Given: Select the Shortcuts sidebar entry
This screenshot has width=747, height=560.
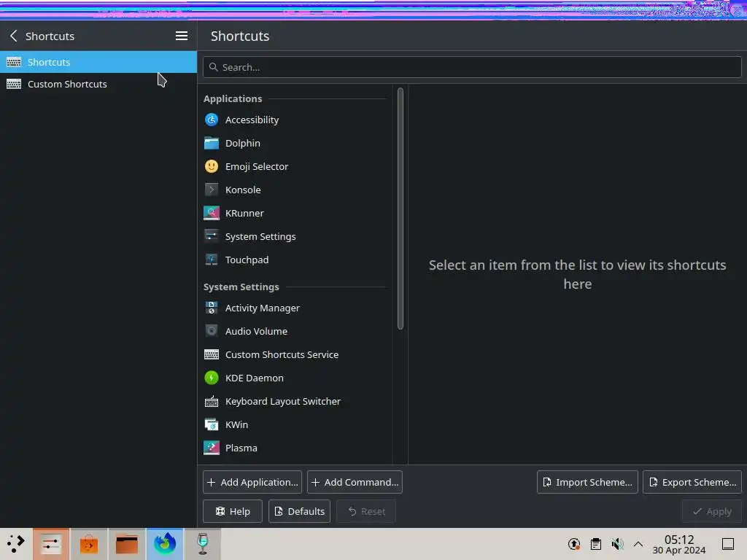Looking at the screenshot, I should pos(98,62).
